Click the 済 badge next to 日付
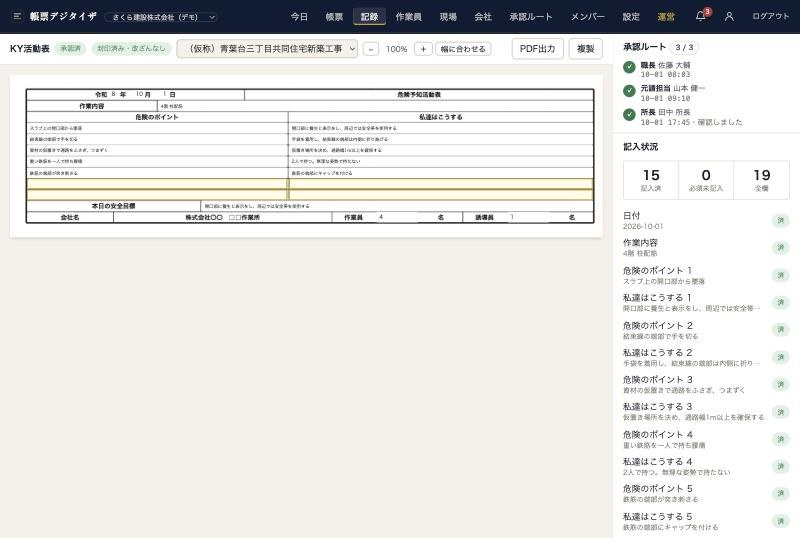Screen dimensions: 800x538 coord(781,221)
